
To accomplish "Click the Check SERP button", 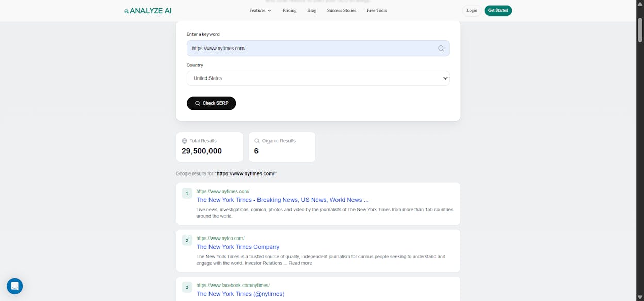I will 211,103.
